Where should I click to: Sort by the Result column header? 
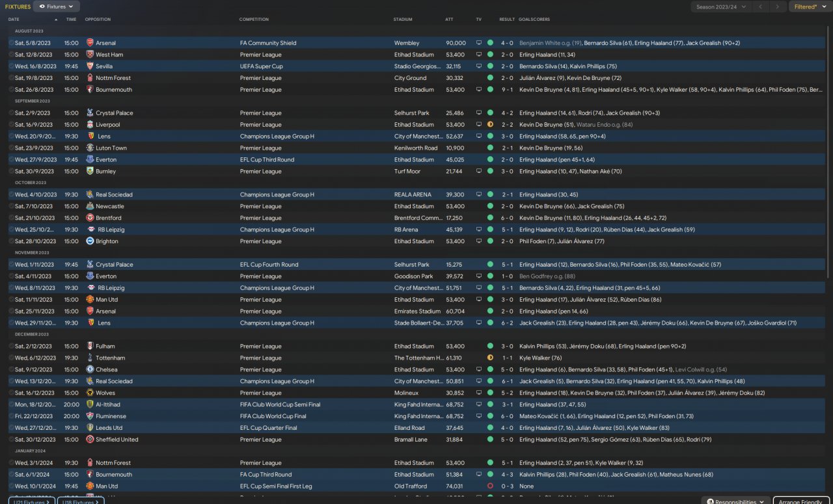[x=507, y=20]
